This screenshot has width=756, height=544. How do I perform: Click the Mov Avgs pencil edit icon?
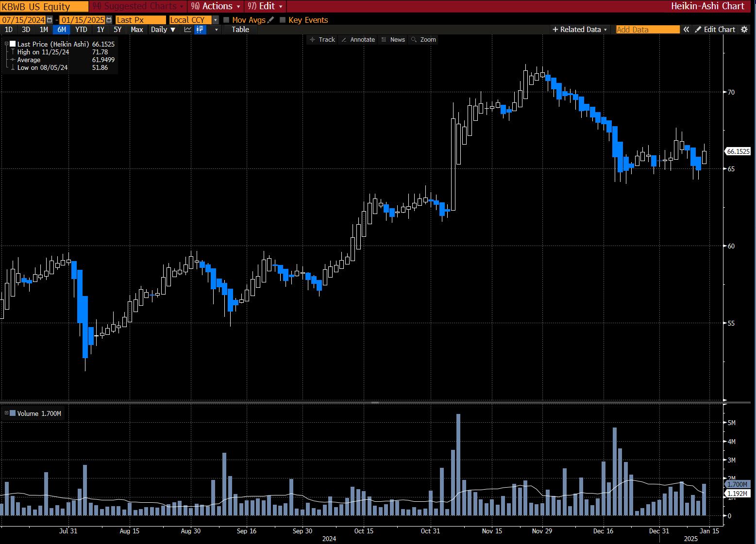pyautogui.click(x=271, y=20)
